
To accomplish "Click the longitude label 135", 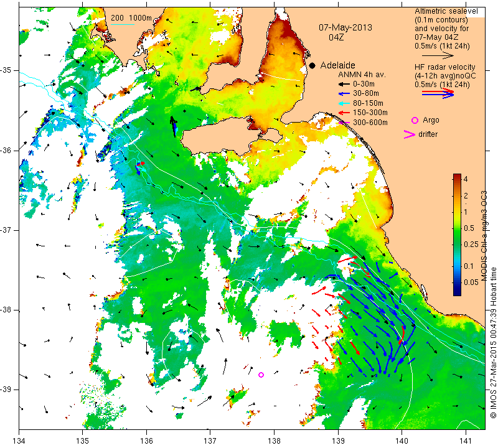I will click(83, 441).
